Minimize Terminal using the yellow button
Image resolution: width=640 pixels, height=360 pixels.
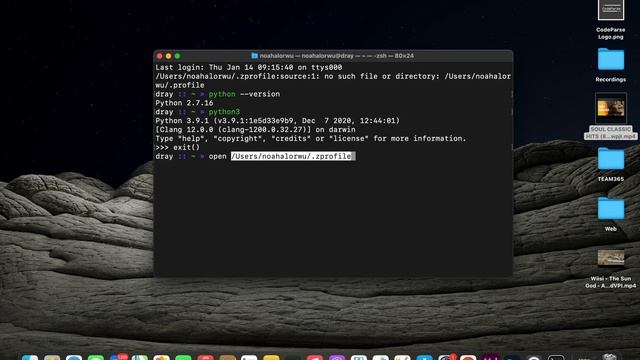click(x=169, y=56)
